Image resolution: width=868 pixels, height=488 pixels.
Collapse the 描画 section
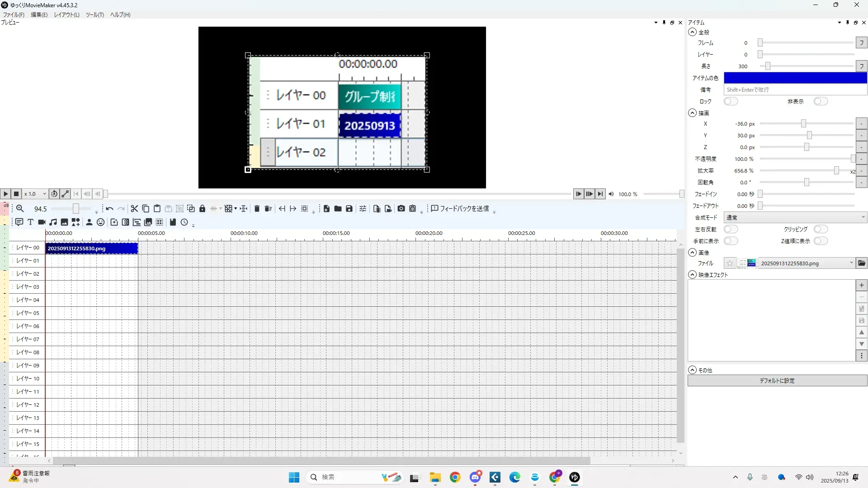tap(692, 113)
